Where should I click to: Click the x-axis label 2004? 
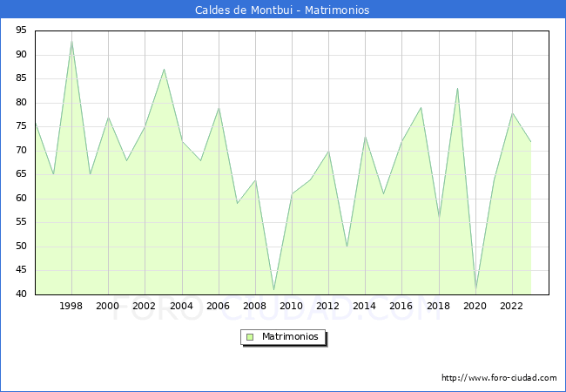point(182,306)
